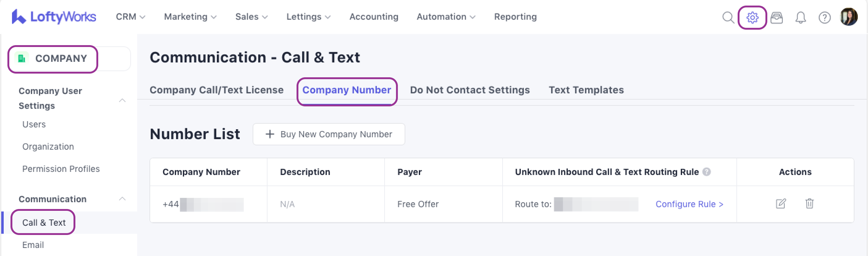Open the Marketing dropdown menu
This screenshot has height=256, width=868.
point(190,17)
